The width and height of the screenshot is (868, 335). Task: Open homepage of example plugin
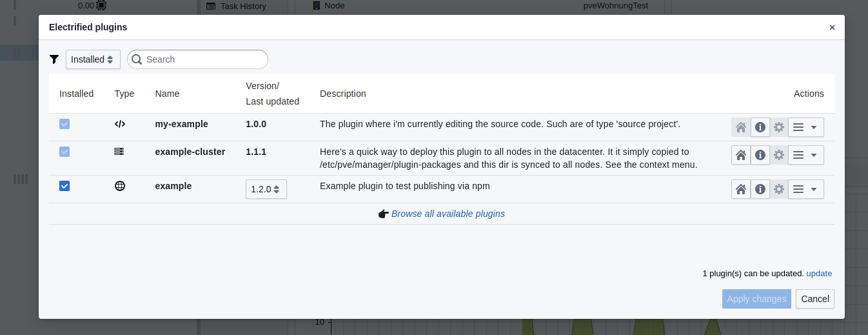pos(741,189)
